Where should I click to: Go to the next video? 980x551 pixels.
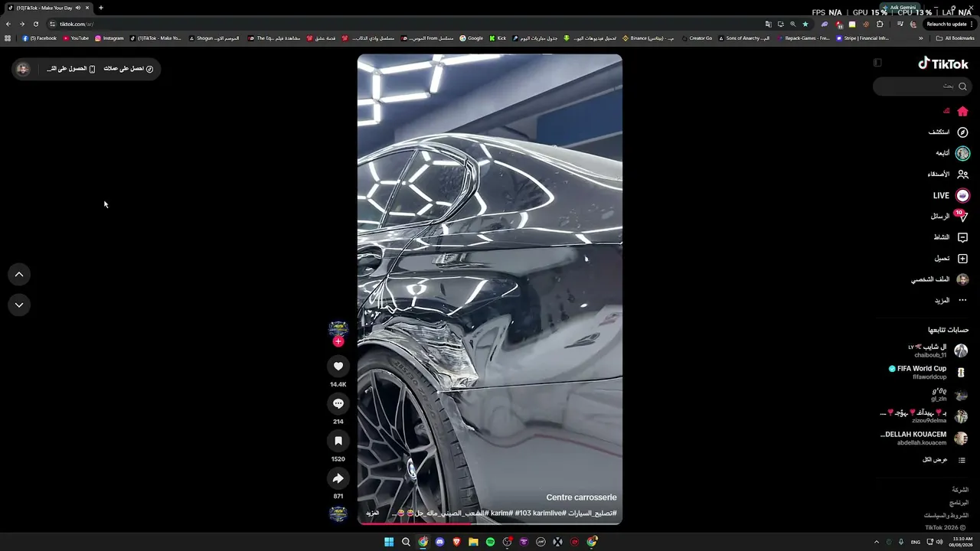point(19,305)
